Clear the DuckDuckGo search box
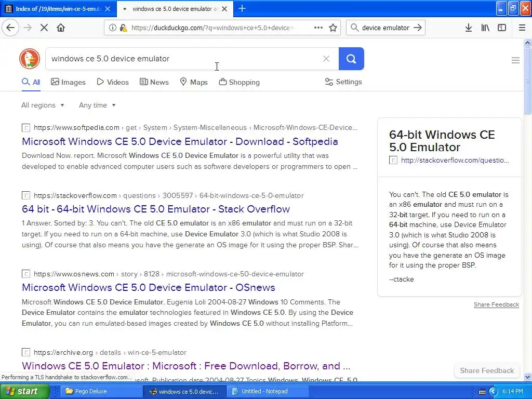The height and width of the screenshot is (399, 532). tap(326, 59)
